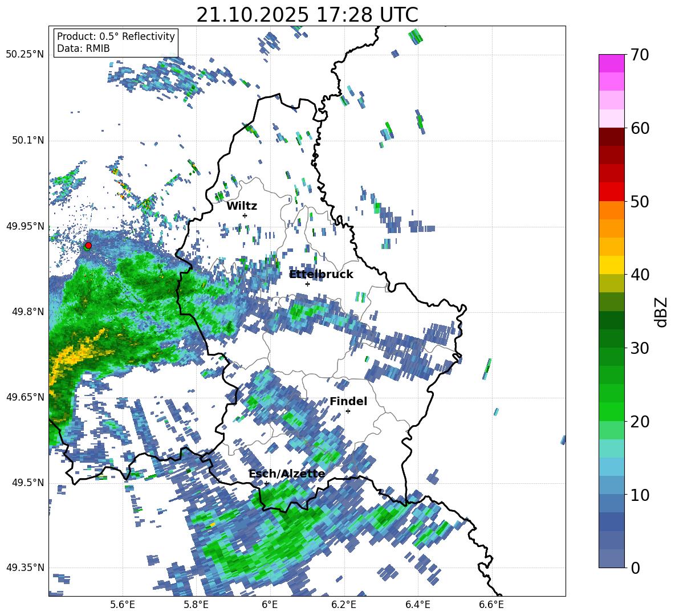The height and width of the screenshot is (616, 675).
Task: Click the Esch/Alzette city label
Action: [287, 474]
